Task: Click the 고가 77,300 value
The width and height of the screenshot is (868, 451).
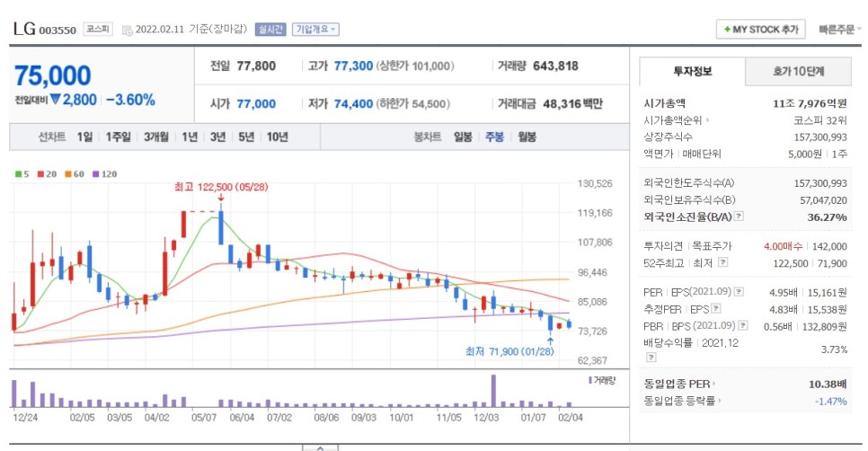Action: [x=353, y=66]
